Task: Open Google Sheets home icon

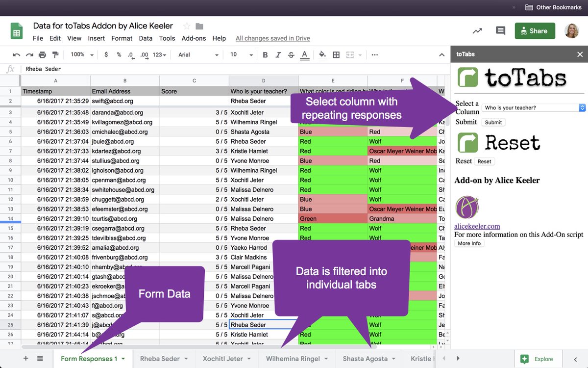Action: click(17, 31)
